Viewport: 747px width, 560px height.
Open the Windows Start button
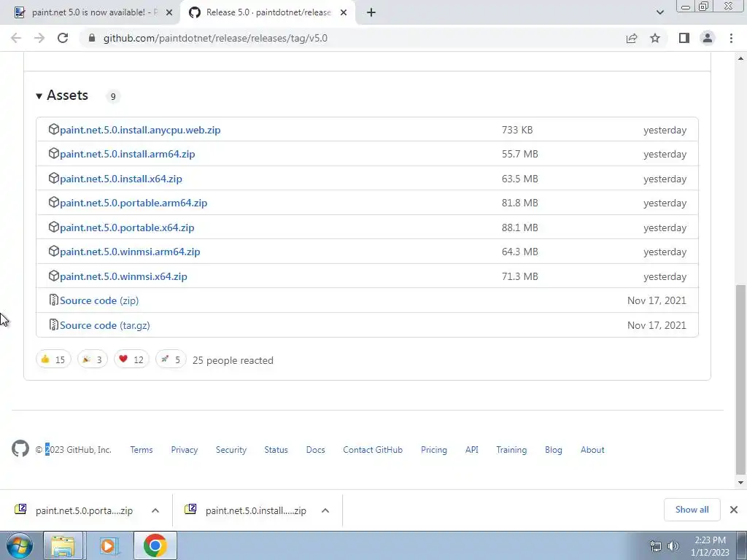coord(20,545)
